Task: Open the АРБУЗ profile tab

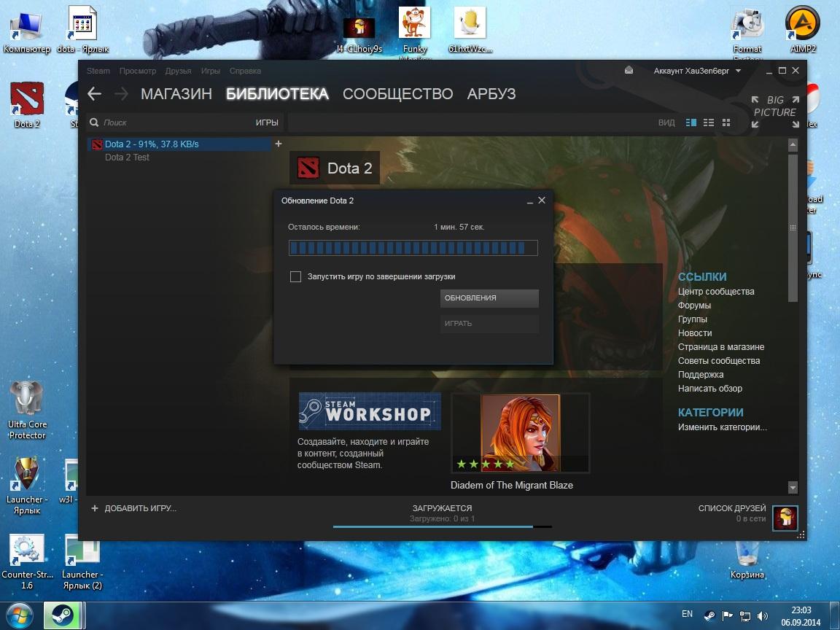Action: pyautogui.click(x=491, y=94)
